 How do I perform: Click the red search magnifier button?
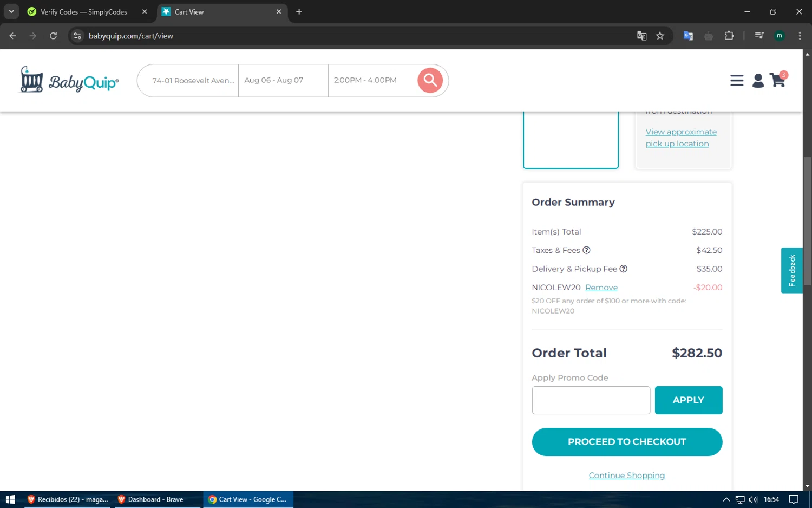pos(430,80)
